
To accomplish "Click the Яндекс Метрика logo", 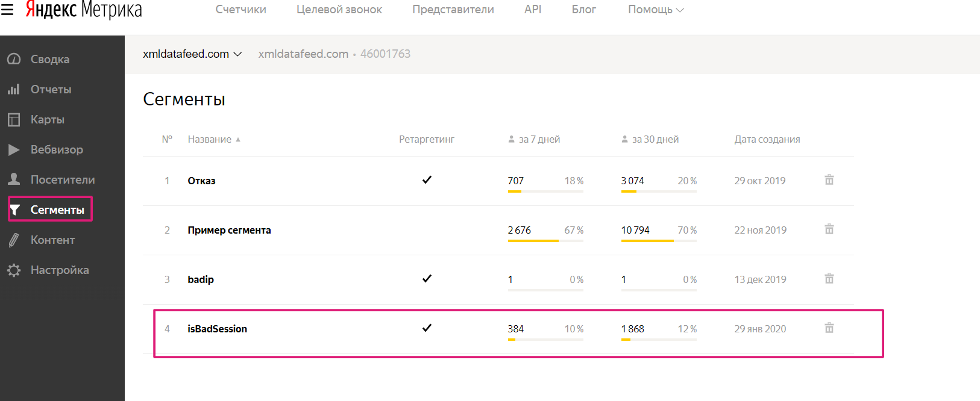I will click(83, 10).
